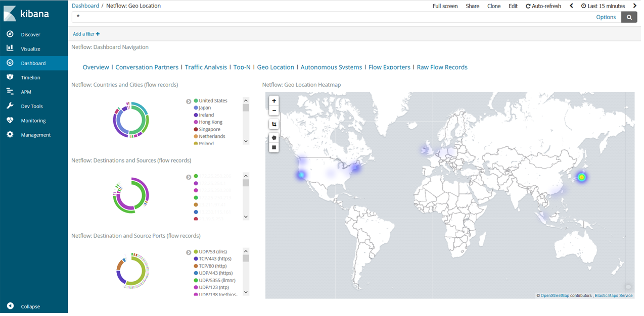Select the fit data bounds crop tool
Screen dimensions: 644x316
click(274, 124)
